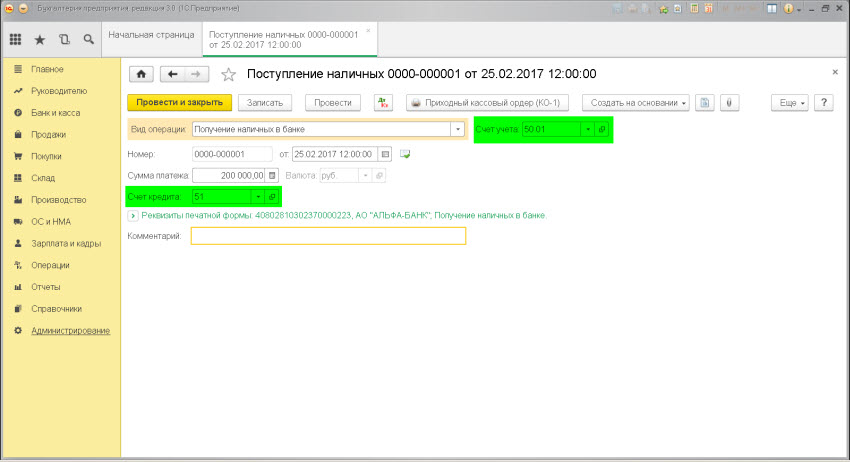This screenshot has width=850, height=462.
Task: Expand Счет учета dropdown arrow
Action: click(x=587, y=129)
